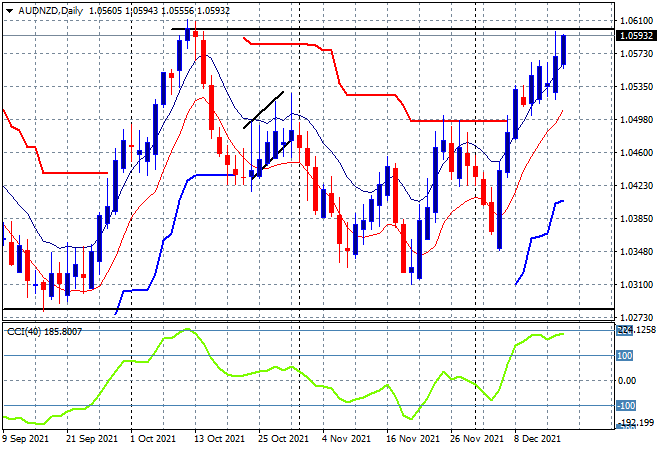Screen dimensions: 660x450
Task: Click date label 21 Sep 2021
Action: [92, 439]
